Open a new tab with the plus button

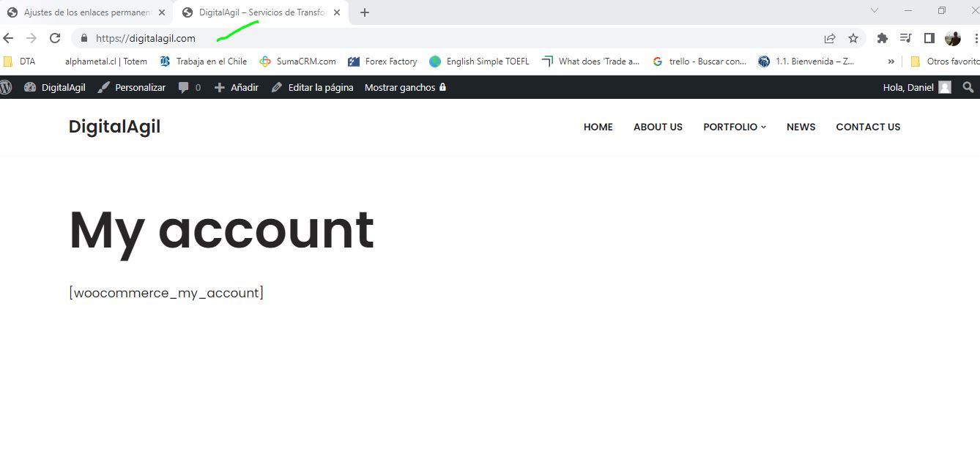click(x=365, y=12)
